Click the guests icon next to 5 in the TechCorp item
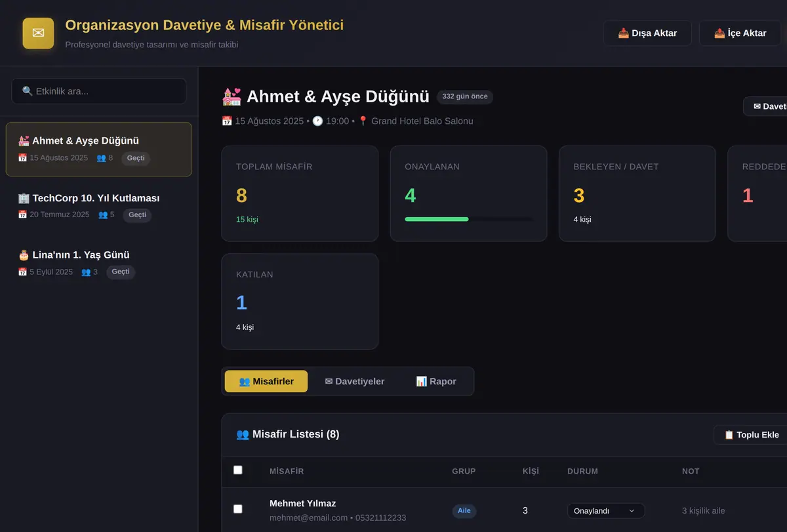Viewport: 787px width, 532px height. [103, 215]
